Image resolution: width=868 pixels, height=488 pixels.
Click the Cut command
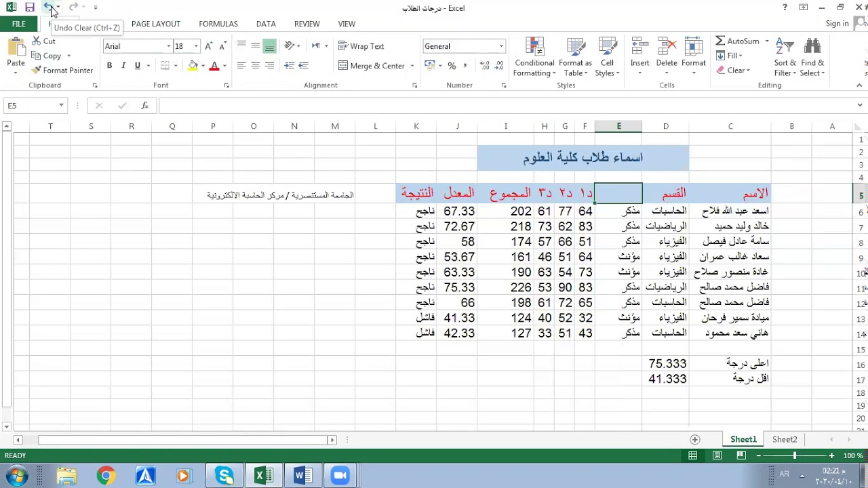coord(43,41)
